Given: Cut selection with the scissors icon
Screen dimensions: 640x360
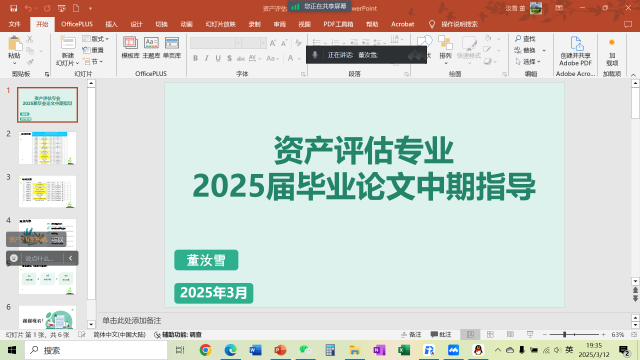Looking at the screenshot, I should (30, 39).
